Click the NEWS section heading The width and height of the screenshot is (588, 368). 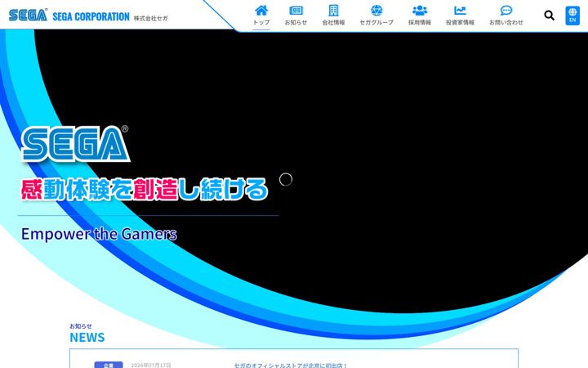tap(87, 337)
